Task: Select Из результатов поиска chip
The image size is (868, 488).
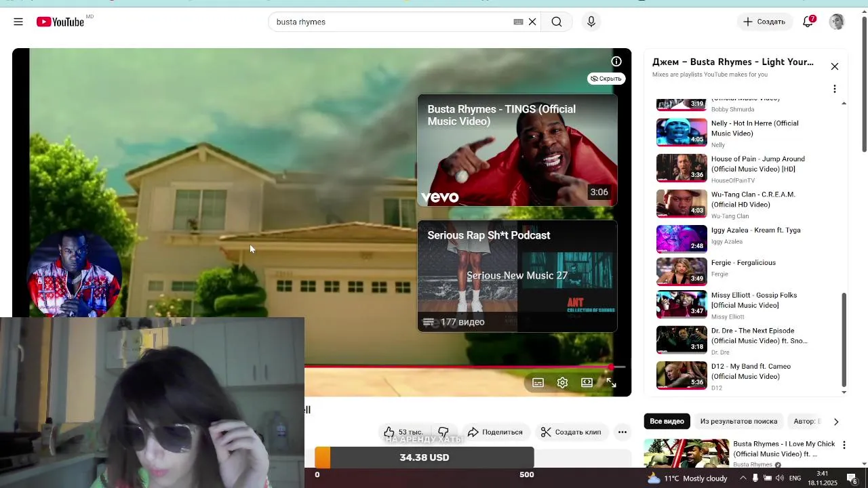Action: click(x=738, y=421)
